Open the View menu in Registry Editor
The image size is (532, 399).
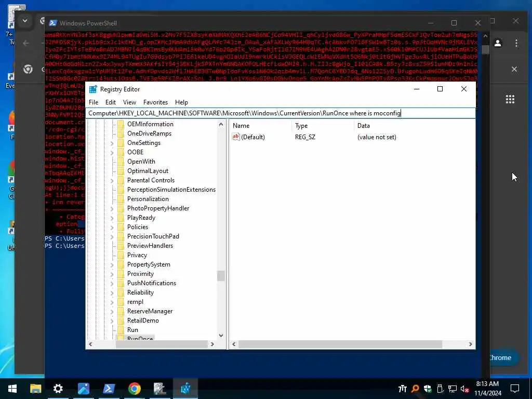(129, 102)
